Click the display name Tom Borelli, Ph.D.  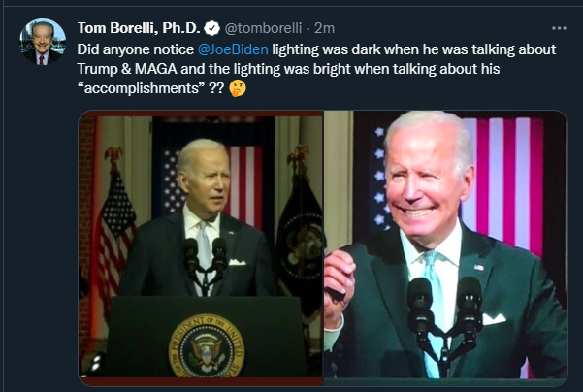coord(139,28)
